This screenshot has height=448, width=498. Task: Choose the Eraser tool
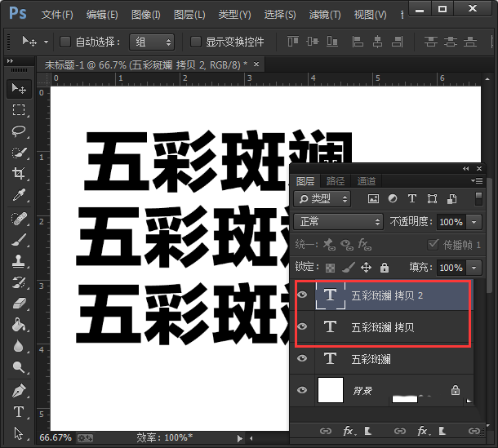[19, 304]
